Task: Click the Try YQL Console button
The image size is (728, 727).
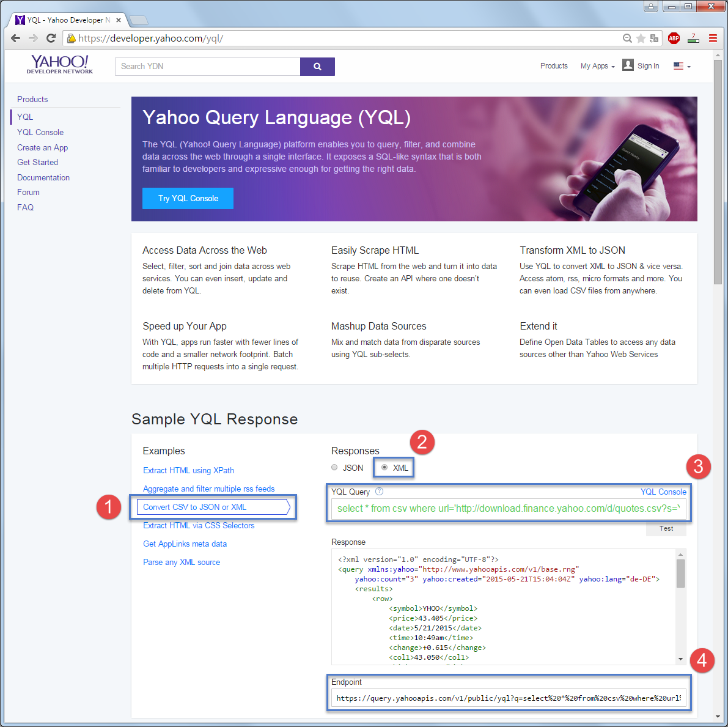Action: (x=188, y=198)
